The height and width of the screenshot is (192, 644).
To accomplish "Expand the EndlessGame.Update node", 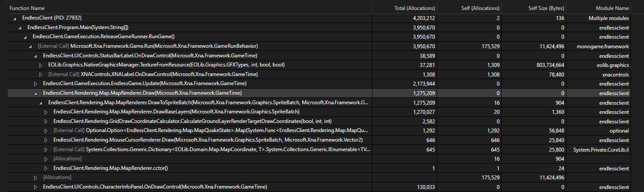I will 36,83.
